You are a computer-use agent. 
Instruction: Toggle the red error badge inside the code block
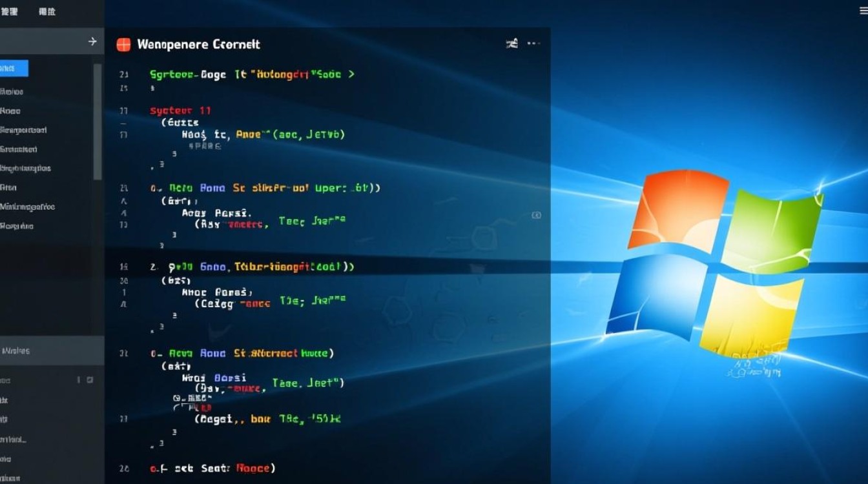(x=206, y=407)
